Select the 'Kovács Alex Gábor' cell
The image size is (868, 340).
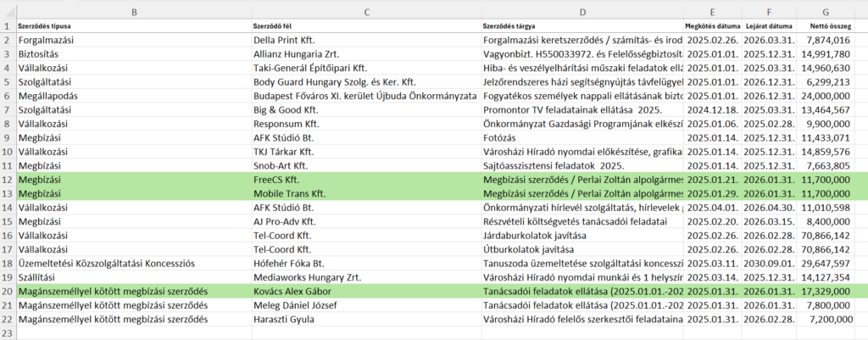(x=366, y=292)
